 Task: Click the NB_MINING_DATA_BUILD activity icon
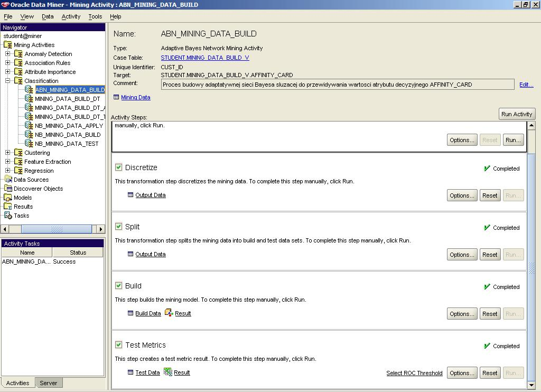point(29,135)
